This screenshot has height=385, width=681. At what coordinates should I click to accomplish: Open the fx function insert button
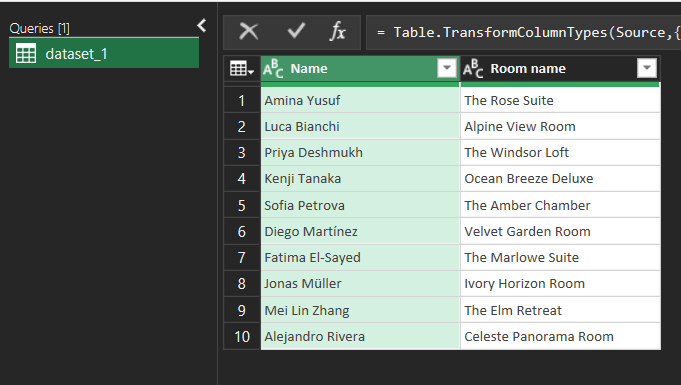click(x=337, y=32)
